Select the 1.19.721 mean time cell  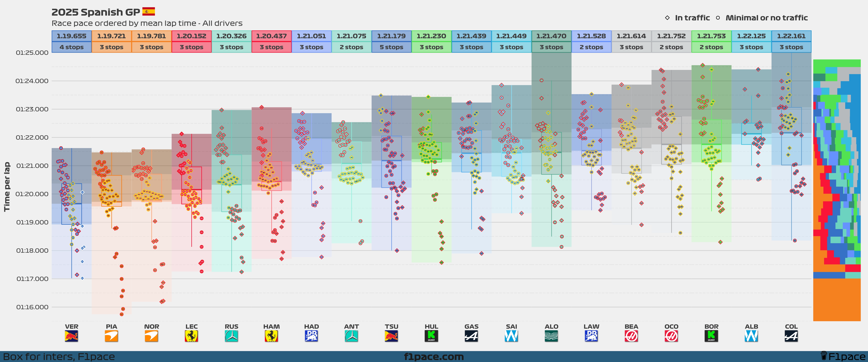(x=111, y=36)
